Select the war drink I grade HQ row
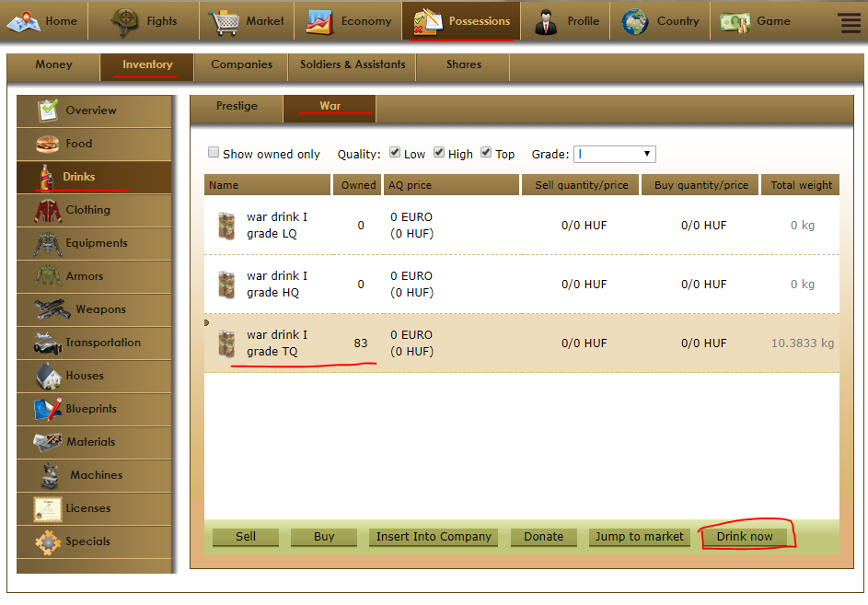Screen dimensions: 868x605 pyautogui.click(x=522, y=285)
